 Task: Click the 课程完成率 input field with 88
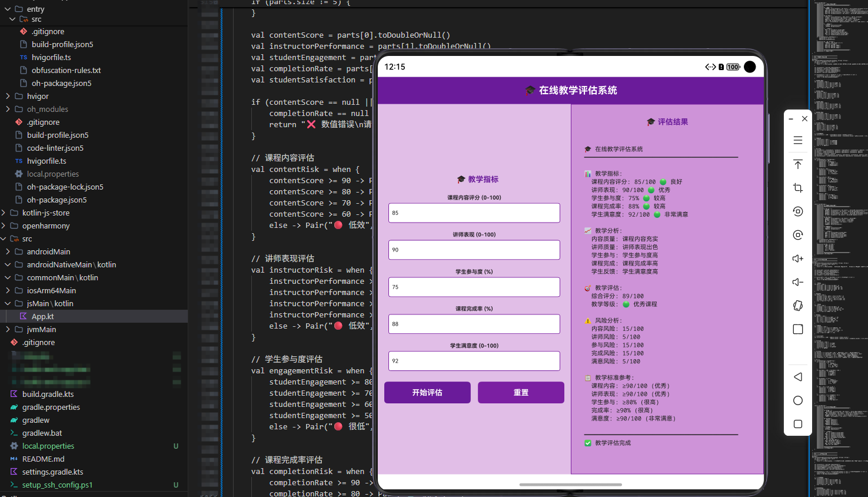point(474,324)
